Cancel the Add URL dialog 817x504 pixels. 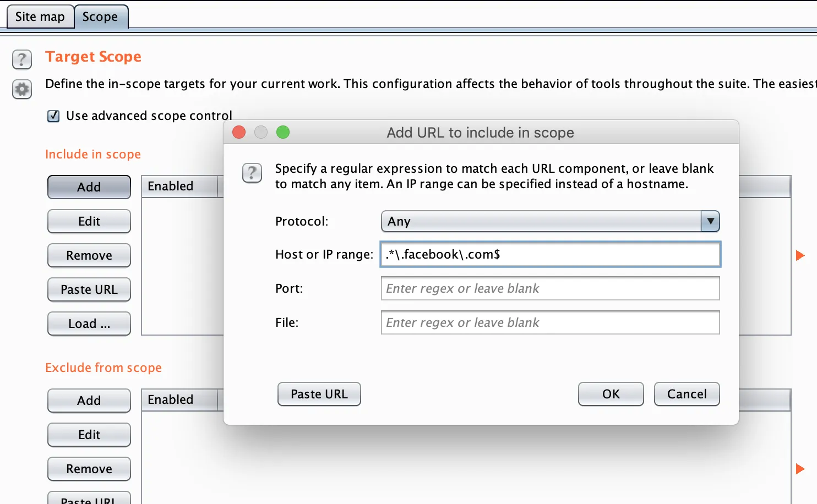[x=687, y=394]
